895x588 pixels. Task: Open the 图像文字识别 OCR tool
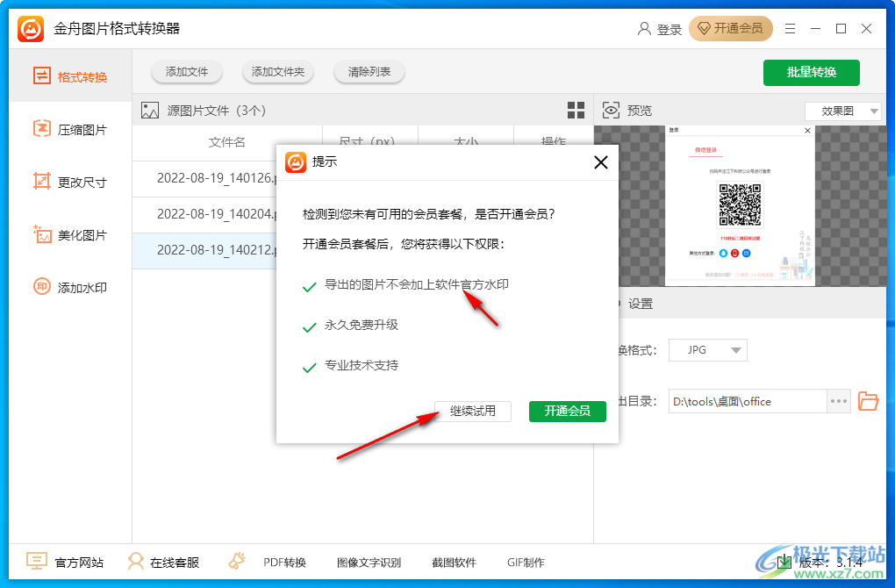pos(369,563)
